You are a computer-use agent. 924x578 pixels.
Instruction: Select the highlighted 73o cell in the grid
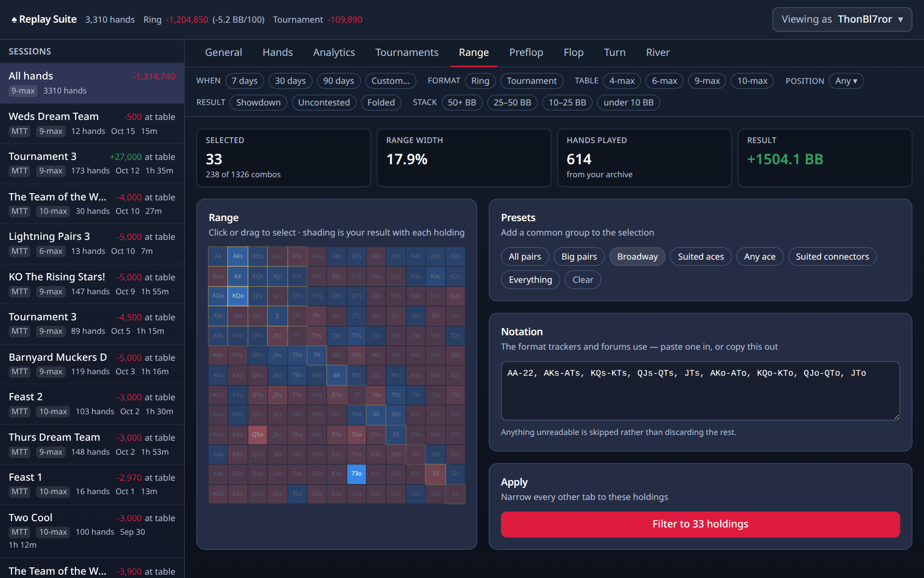[x=356, y=473]
